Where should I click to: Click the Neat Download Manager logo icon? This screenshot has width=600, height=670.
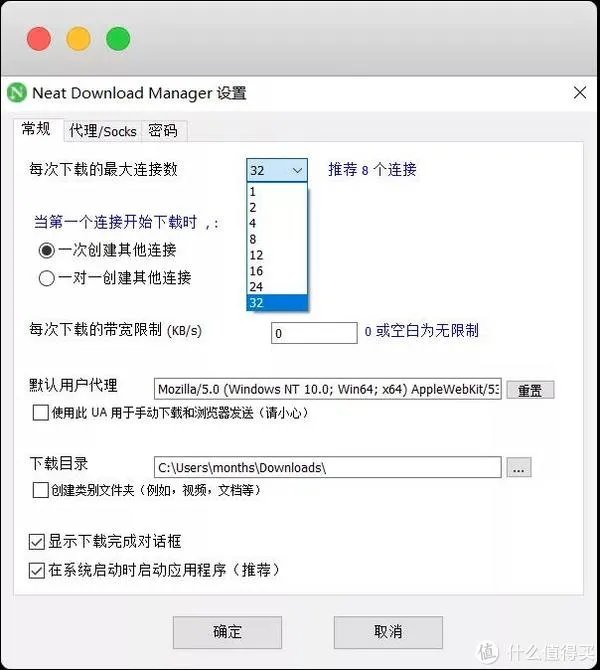pyautogui.click(x=17, y=92)
